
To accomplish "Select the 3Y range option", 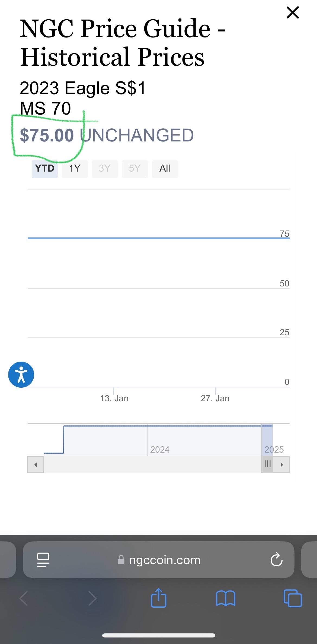I will point(105,169).
